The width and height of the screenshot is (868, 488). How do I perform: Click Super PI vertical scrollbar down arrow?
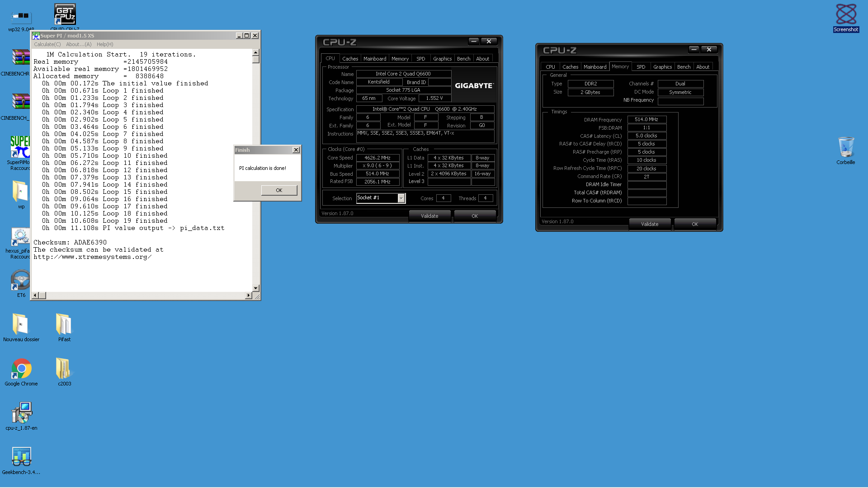(x=256, y=288)
